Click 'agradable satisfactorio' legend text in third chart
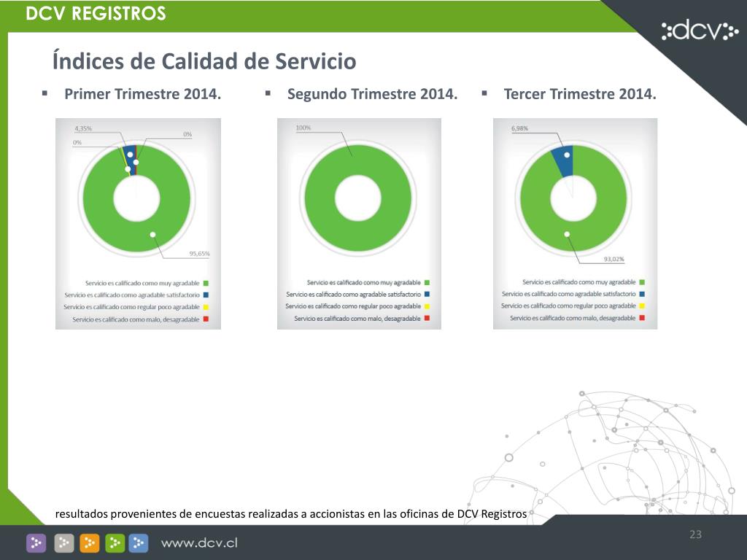The height and width of the screenshot is (560, 747). (569, 294)
